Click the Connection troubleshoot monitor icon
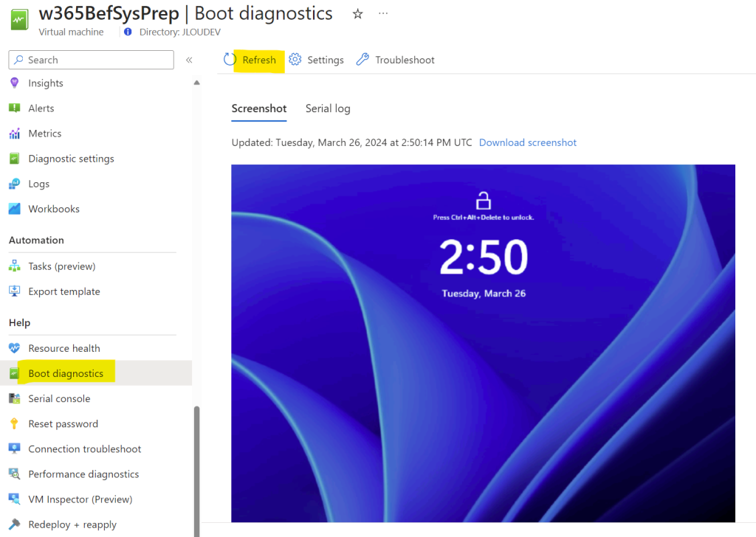The width and height of the screenshot is (756, 537). click(15, 448)
